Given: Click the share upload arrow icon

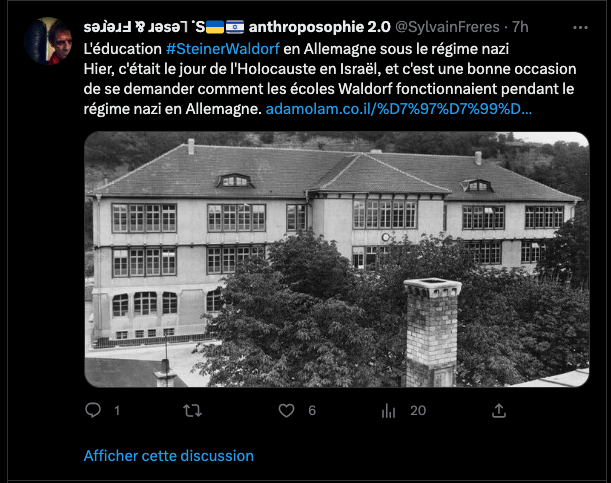Looking at the screenshot, I should pyautogui.click(x=499, y=411).
